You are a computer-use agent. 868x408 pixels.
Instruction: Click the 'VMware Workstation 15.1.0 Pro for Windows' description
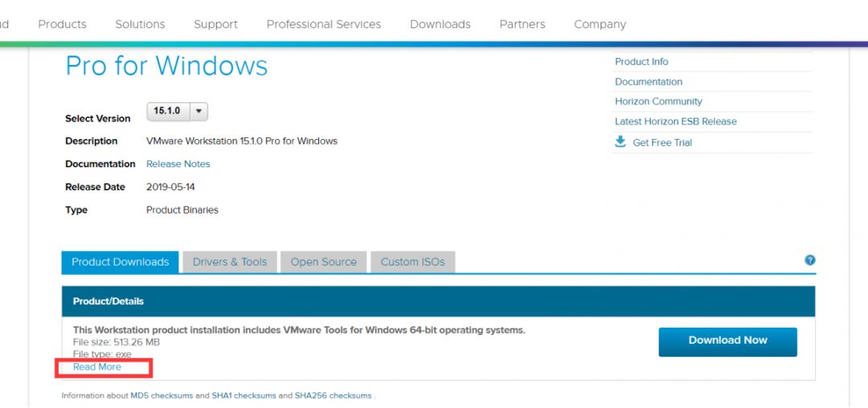(x=242, y=141)
